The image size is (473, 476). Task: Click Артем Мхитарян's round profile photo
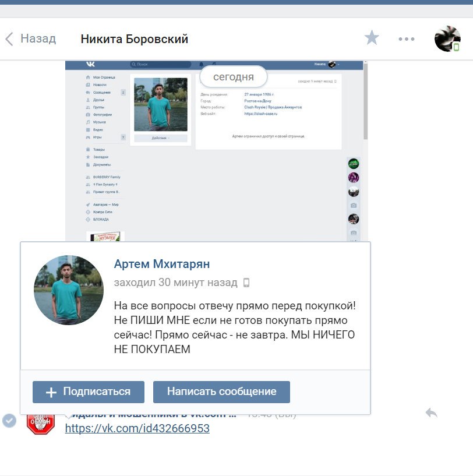click(69, 290)
